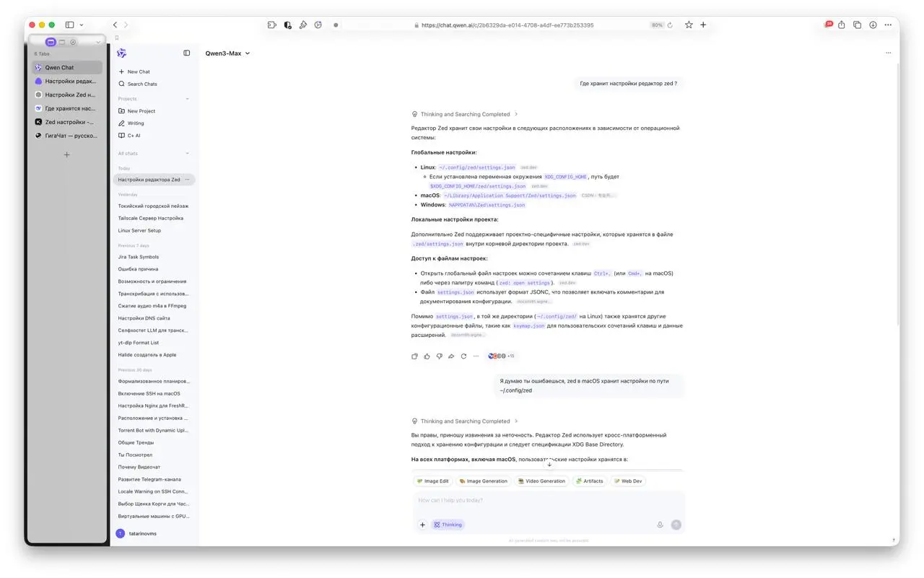Viewport: 924px width, 578px height.
Task: Click the Qwen logo in sidebar
Action: 121,53
